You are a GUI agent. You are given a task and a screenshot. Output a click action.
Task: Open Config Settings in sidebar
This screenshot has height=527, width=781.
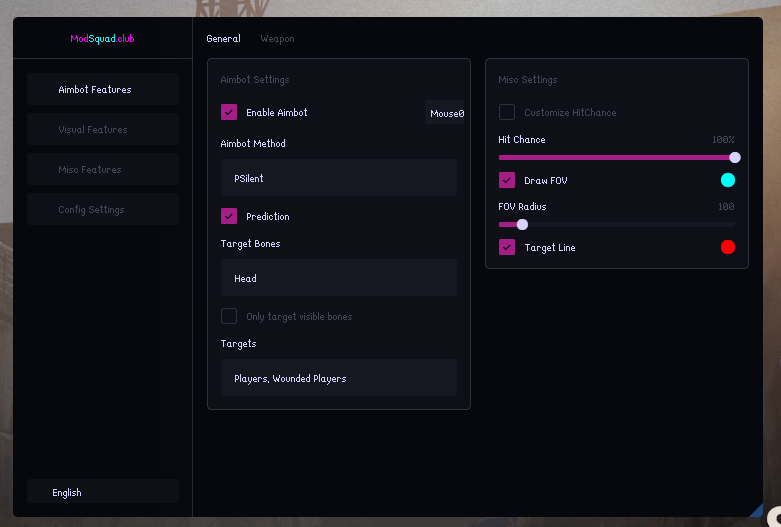[x=103, y=210]
